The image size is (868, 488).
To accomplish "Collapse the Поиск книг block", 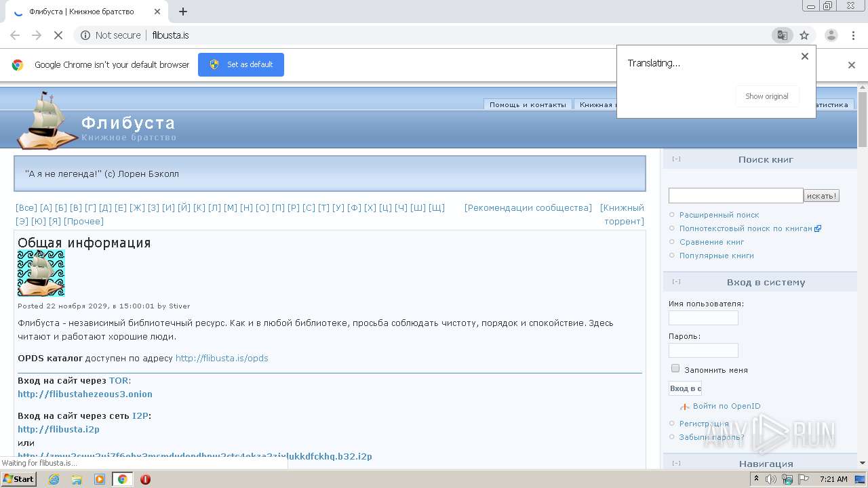I will point(676,159).
